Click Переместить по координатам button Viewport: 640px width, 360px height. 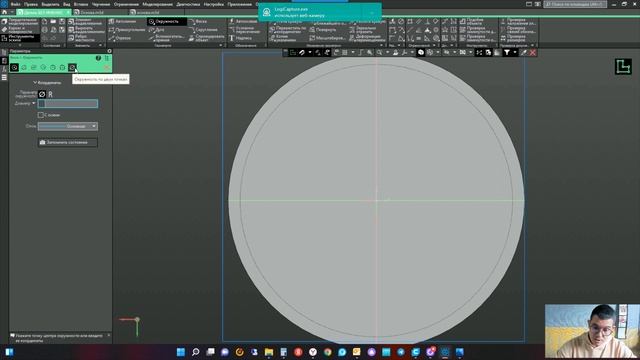[288, 30]
